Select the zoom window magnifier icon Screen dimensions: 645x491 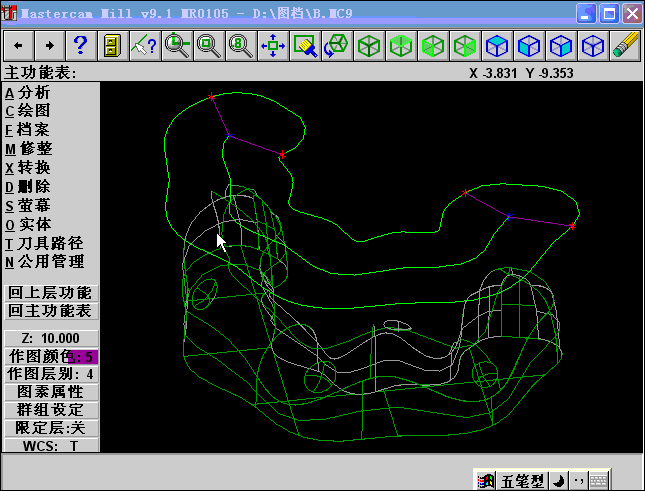[x=209, y=46]
